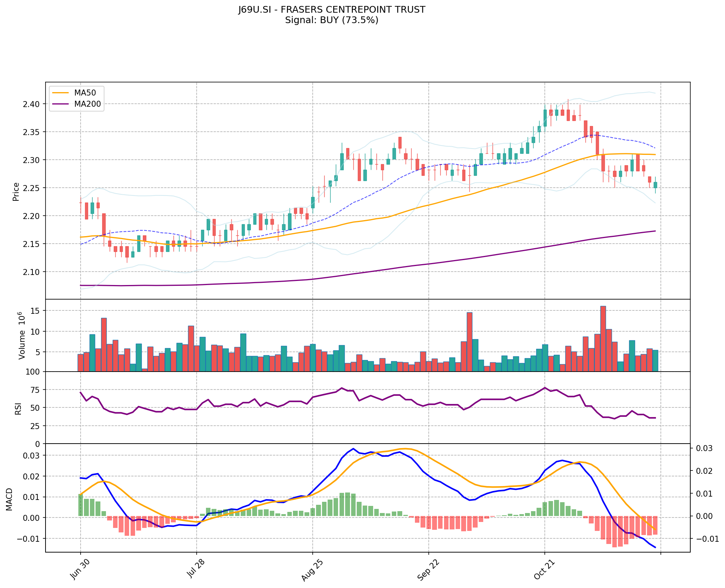Click the RSI axis label
The image size is (725, 588).
pos(18,409)
